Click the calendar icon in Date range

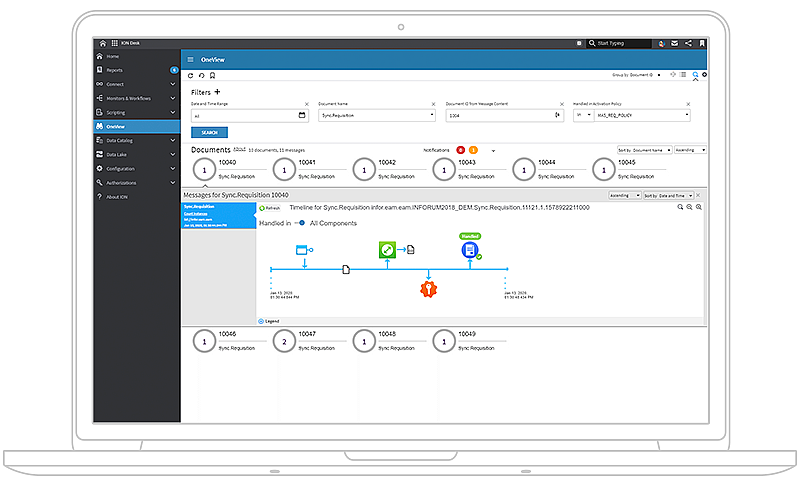pos(302,116)
